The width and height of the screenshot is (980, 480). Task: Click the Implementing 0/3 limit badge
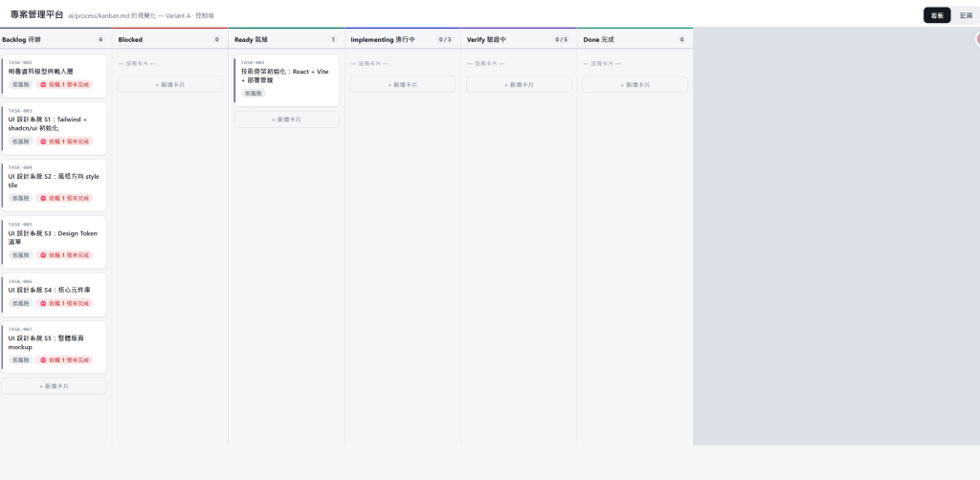(x=444, y=39)
